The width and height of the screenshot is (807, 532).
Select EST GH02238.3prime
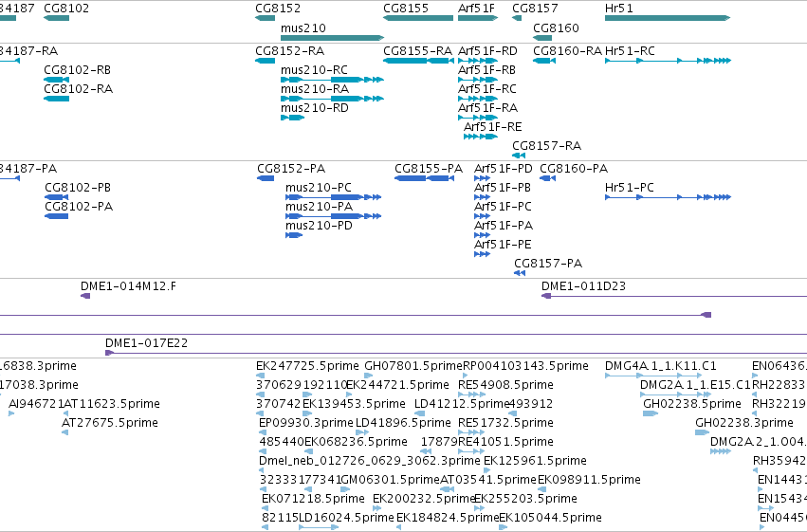(x=703, y=432)
